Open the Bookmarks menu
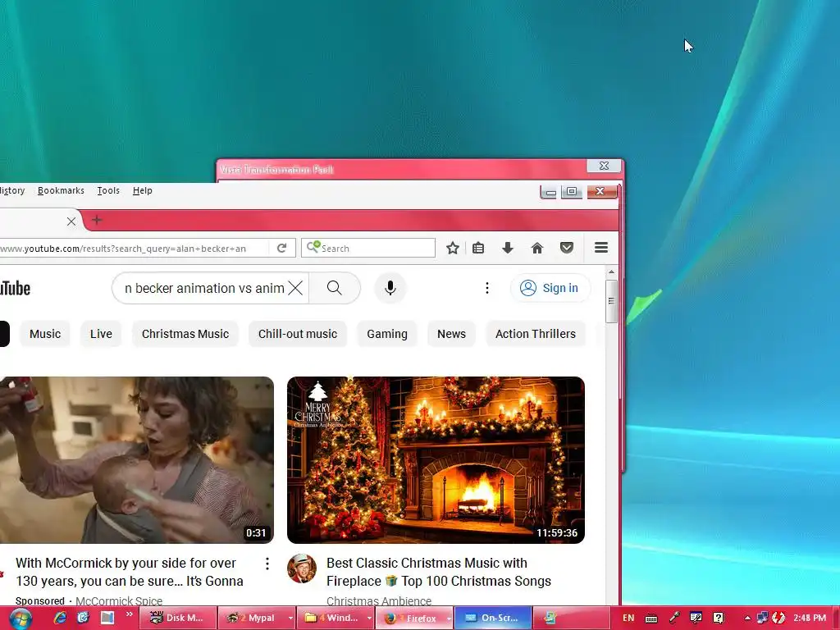The height and width of the screenshot is (630, 840). click(x=61, y=190)
